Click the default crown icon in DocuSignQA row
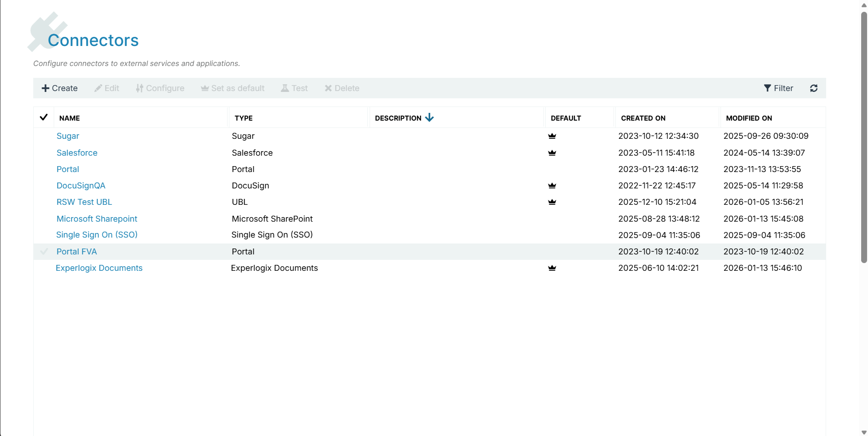Viewport: 868px width, 436px height. click(552, 186)
